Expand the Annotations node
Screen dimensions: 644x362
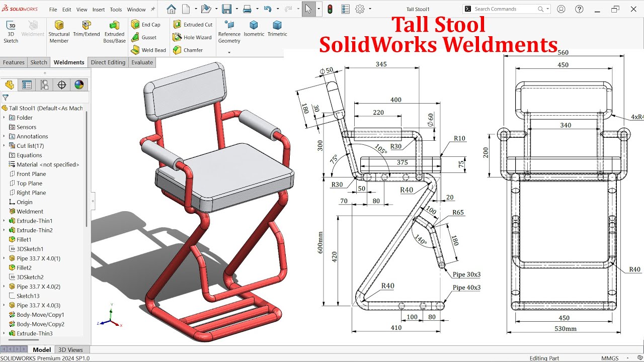(4, 136)
